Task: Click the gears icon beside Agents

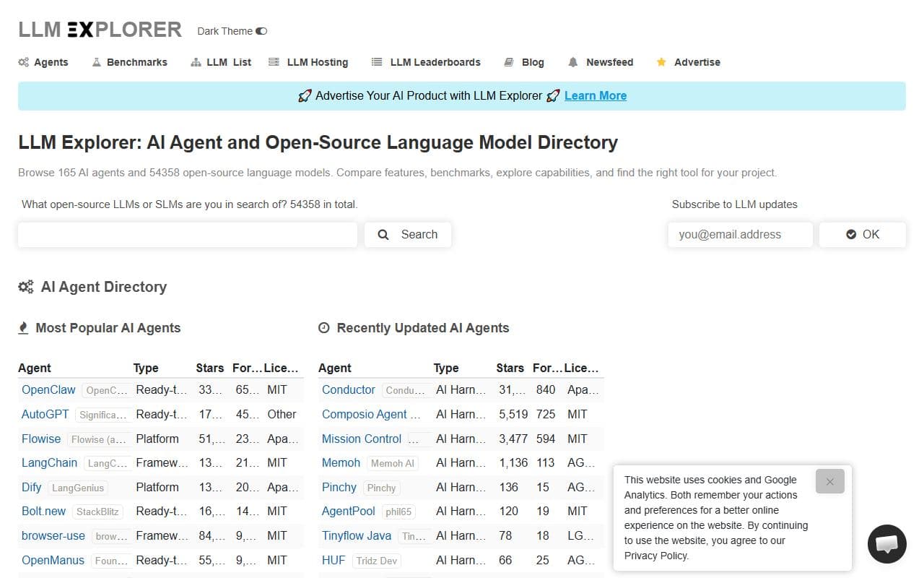Action: click(24, 62)
